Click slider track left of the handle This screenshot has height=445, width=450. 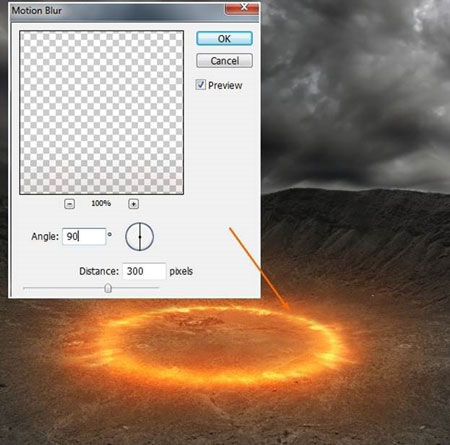pos(63,288)
